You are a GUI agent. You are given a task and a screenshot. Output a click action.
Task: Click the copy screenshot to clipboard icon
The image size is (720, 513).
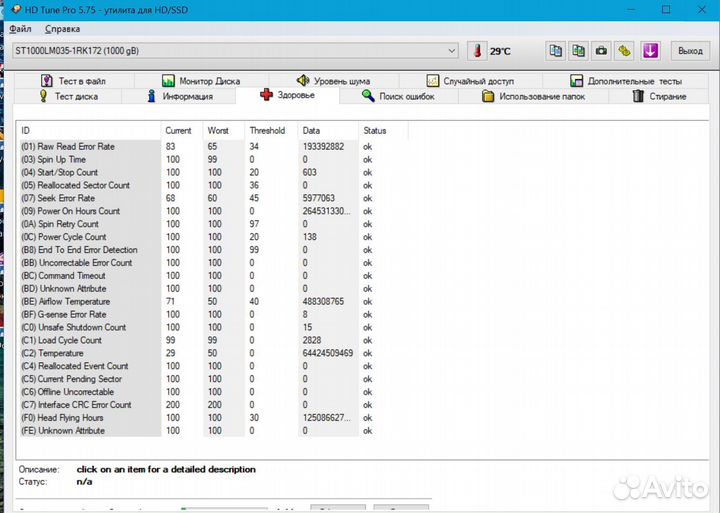(x=579, y=50)
